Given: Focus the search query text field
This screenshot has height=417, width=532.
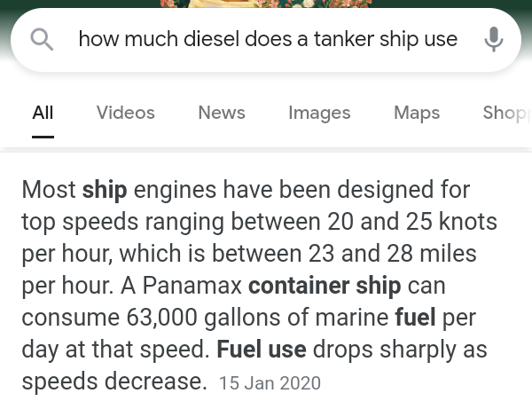Looking at the screenshot, I should (x=268, y=39).
